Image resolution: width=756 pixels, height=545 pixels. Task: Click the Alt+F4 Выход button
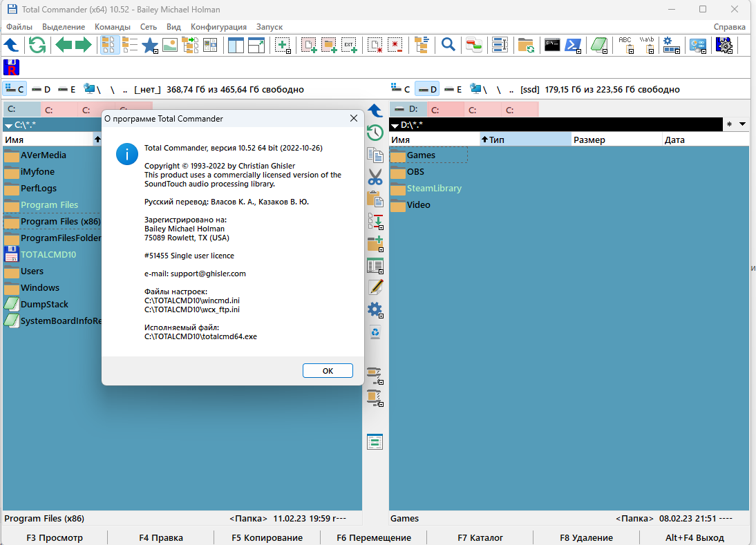click(x=694, y=538)
